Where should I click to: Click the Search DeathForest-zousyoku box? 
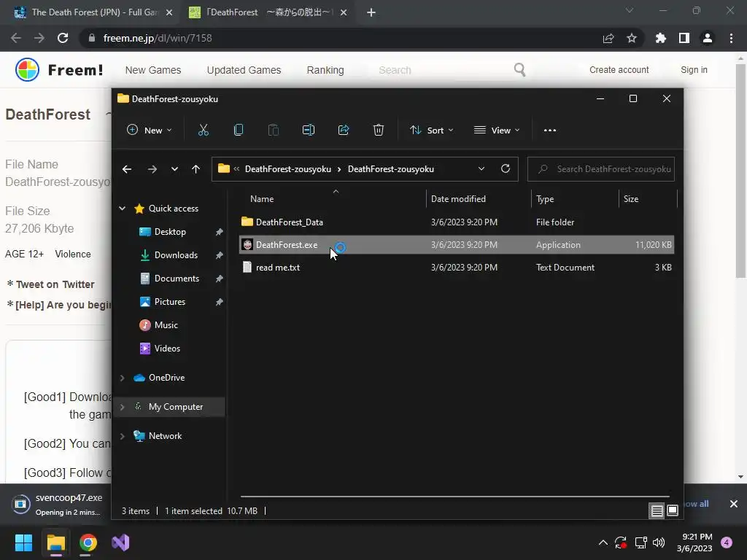coord(601,169)
